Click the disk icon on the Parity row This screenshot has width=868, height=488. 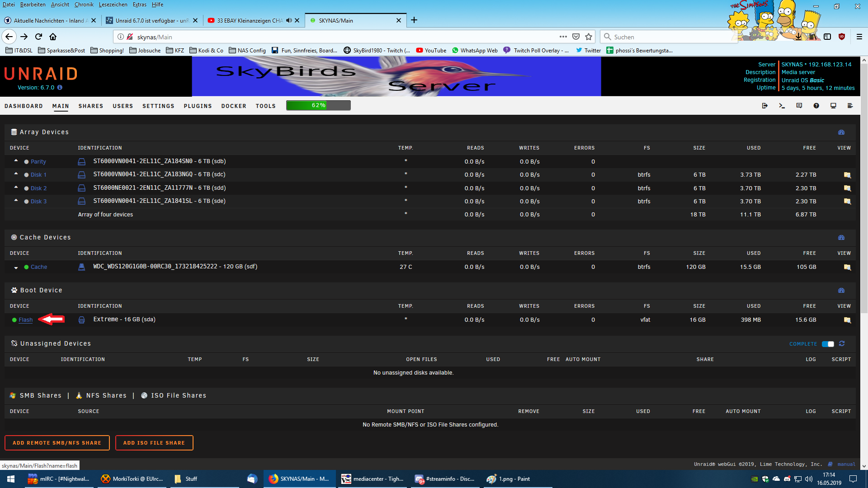(x=82, y=162)
